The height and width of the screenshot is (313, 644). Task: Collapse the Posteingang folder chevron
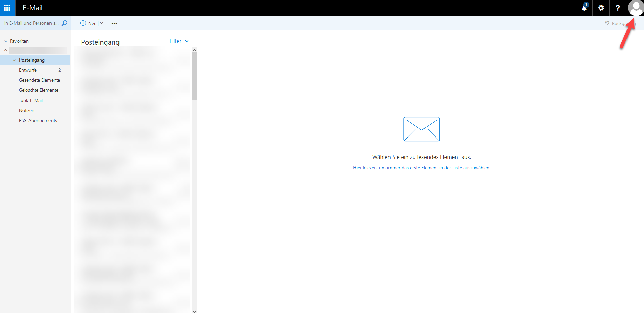point(14,60)
